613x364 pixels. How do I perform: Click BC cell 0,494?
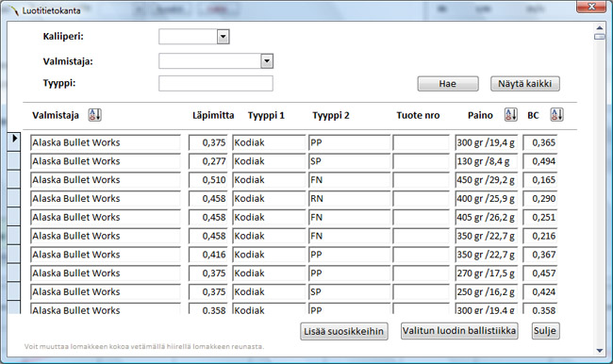[x=539, y=161]
